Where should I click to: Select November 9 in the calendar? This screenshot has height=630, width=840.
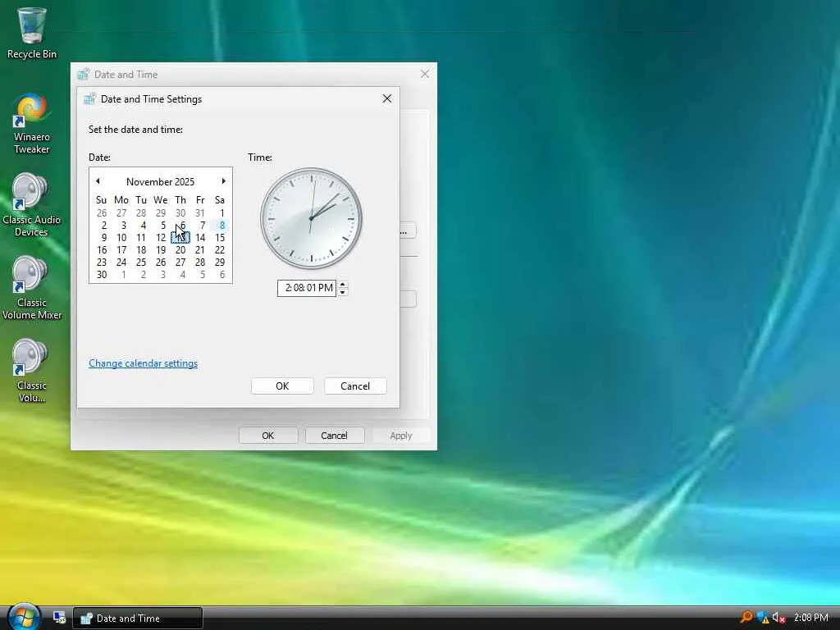tap(103, 238)
